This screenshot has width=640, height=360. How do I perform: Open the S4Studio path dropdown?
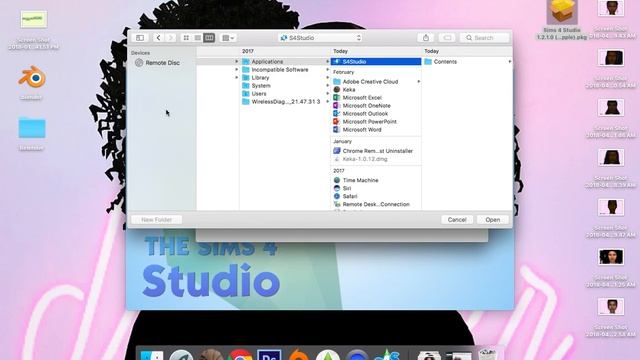click(321, 38)
